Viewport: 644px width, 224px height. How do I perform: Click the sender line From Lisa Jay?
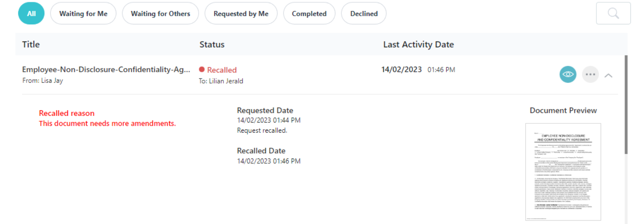click(x=43, y=81)
